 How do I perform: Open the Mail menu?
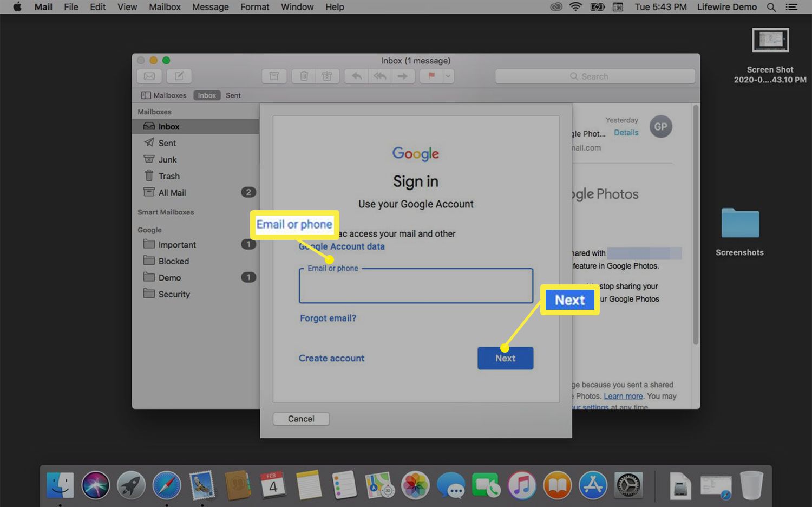43,7
